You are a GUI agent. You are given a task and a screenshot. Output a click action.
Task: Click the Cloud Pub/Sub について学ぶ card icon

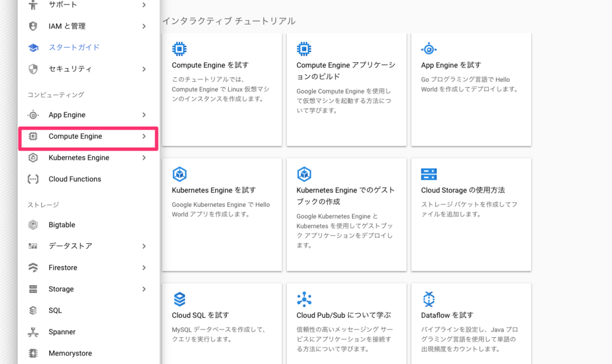click(304, 299)
